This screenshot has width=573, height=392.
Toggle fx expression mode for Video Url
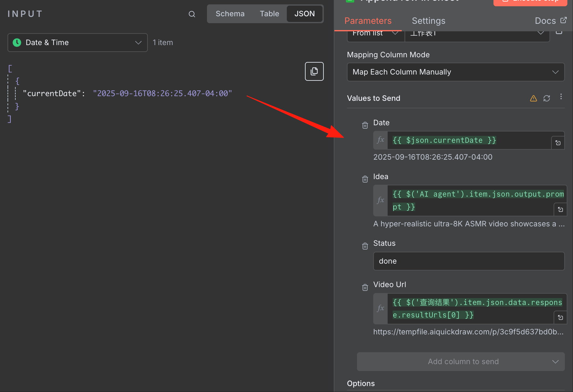point(380,308)
